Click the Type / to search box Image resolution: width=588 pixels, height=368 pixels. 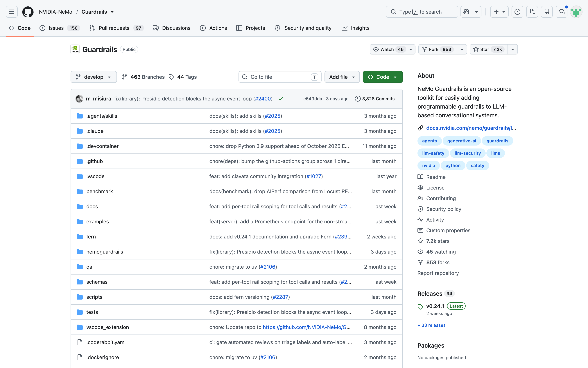tap(422, 12)
